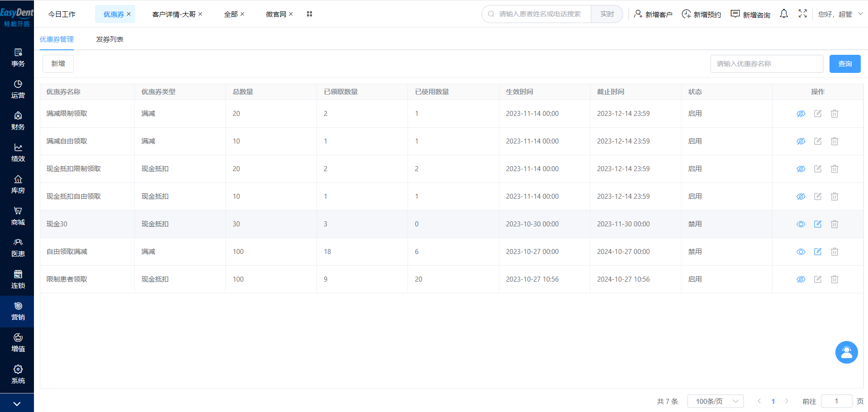Image resolution: width=868 pixels, height=412 pixels.
Task: Open the tab grid menu icon
Action: pos(309,14)
